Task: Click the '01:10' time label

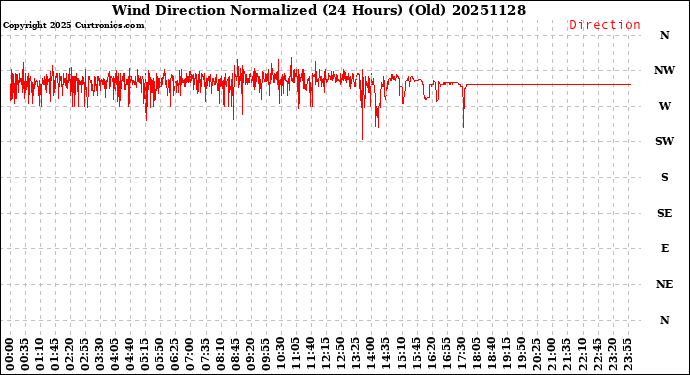Action: pos(40,355)
